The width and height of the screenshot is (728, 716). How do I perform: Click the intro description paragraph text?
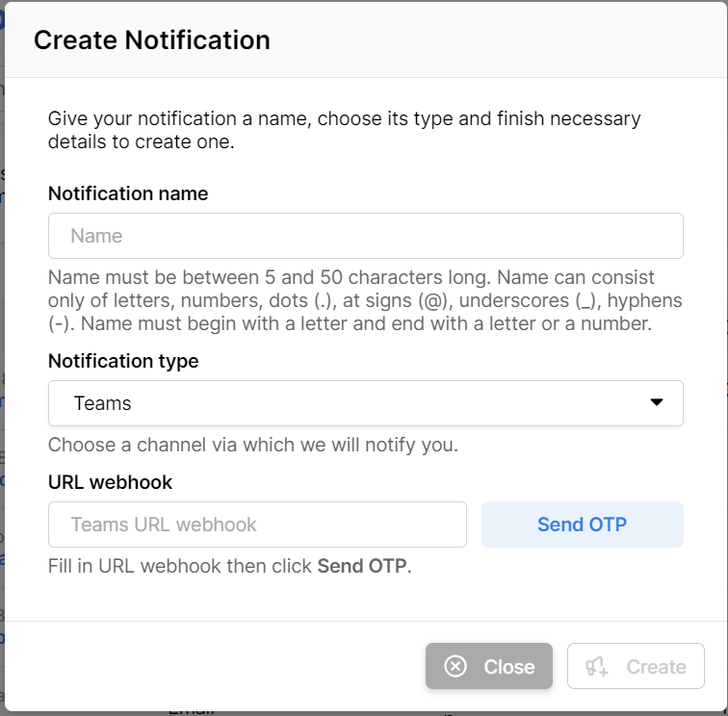point(344,131)
